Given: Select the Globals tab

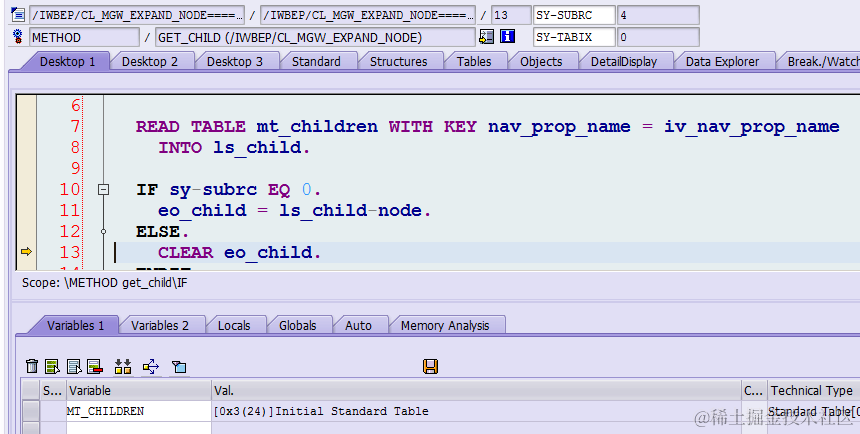Looking at the screenshot, I should tap(298, 325).
